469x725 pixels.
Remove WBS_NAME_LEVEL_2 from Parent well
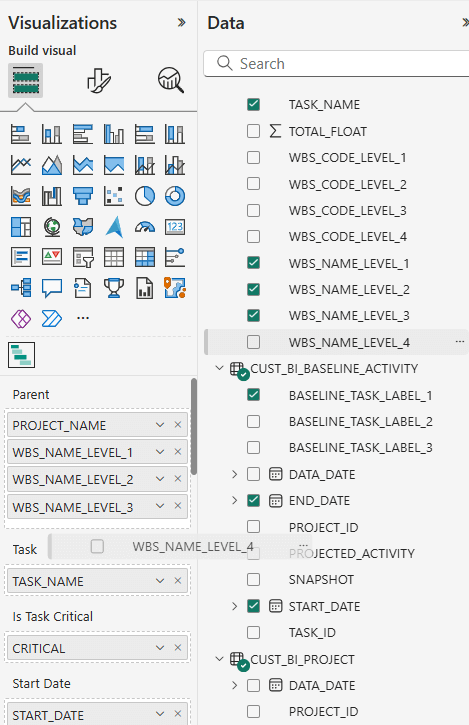(178, 479)
